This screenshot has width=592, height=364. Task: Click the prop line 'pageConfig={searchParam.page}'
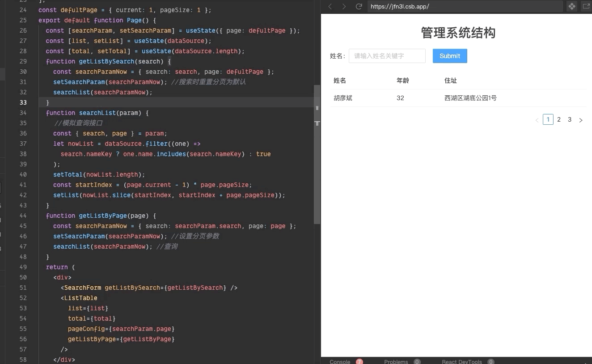121,329
